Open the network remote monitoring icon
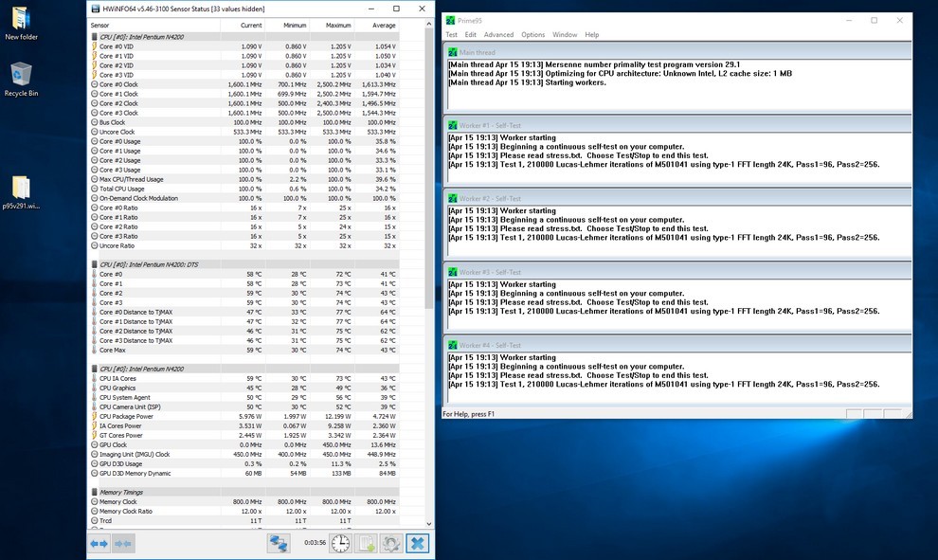Screen dimensions: 938x560 coord(279,543)
